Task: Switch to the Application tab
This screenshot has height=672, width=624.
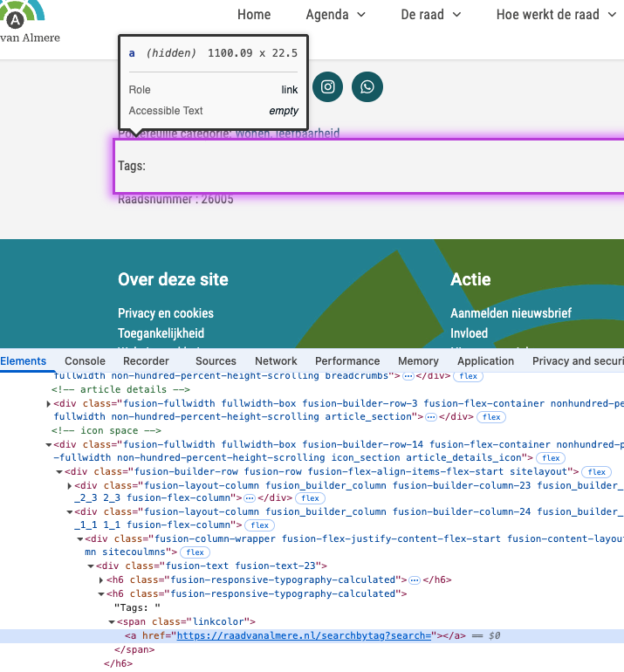Action: pos(485,361)
